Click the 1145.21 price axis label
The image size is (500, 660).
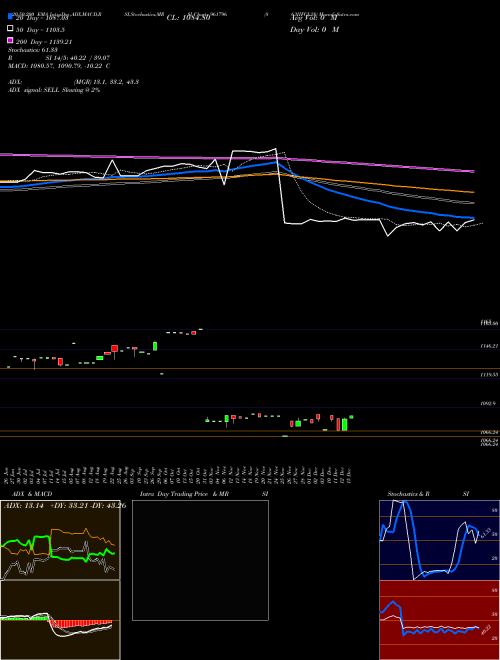489,346
